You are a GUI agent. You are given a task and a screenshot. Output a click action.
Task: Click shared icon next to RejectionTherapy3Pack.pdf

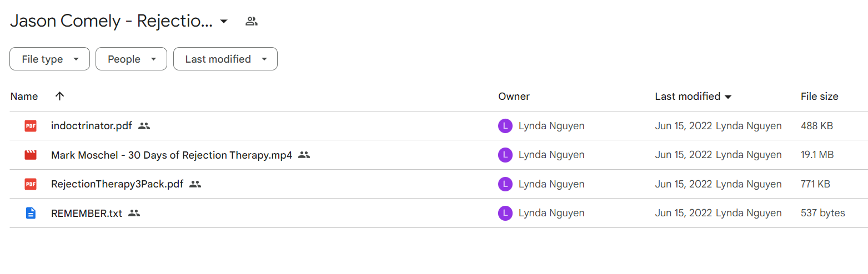coord(195,184)
